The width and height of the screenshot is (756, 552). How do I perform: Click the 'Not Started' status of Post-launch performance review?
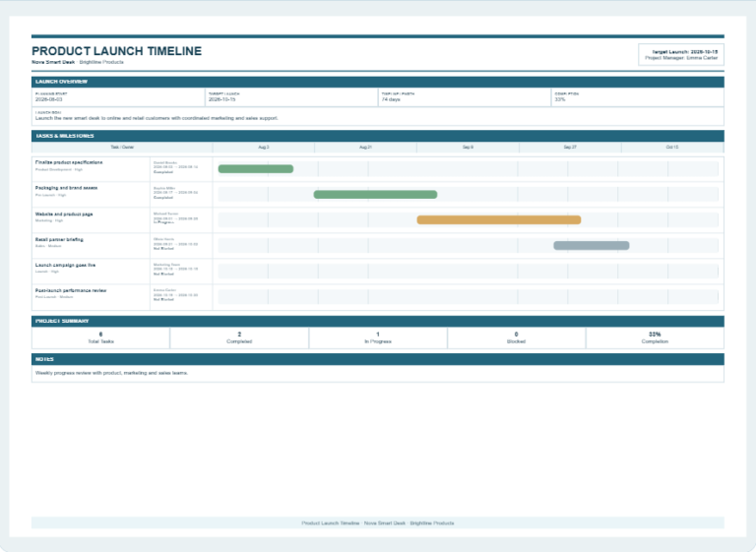coord(163,300)
